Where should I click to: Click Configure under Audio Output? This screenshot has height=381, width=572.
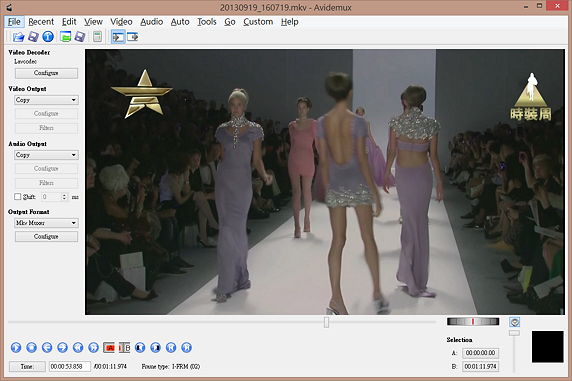[x=46, y=169]
